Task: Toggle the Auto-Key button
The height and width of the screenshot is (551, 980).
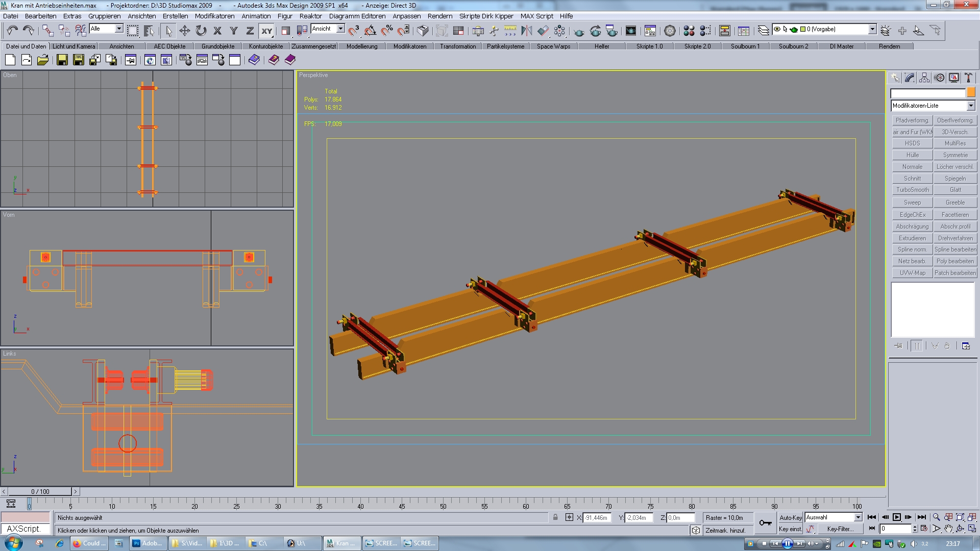Action: coord(790,517)
